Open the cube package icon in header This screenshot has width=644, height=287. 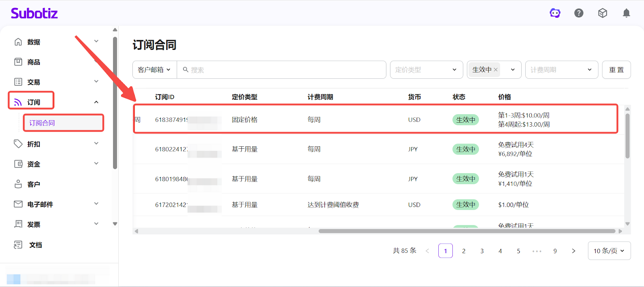(603, 13)
